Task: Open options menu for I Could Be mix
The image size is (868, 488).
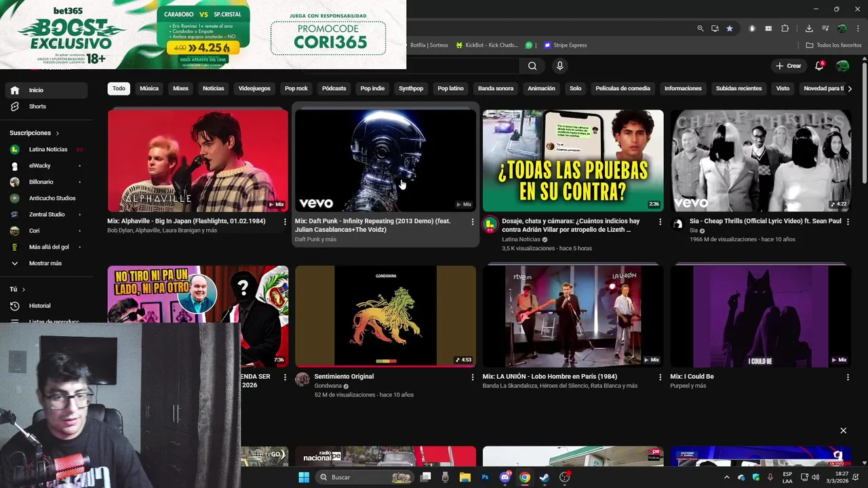Action: [x=848, y=377]
